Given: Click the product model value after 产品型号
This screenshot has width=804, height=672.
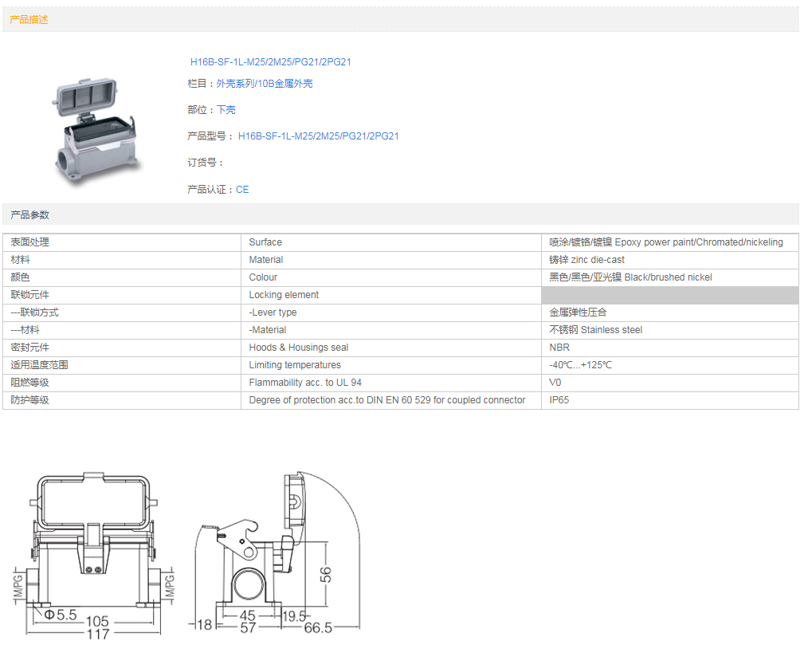Looking at the screenshot, I should tap(318, 136).
